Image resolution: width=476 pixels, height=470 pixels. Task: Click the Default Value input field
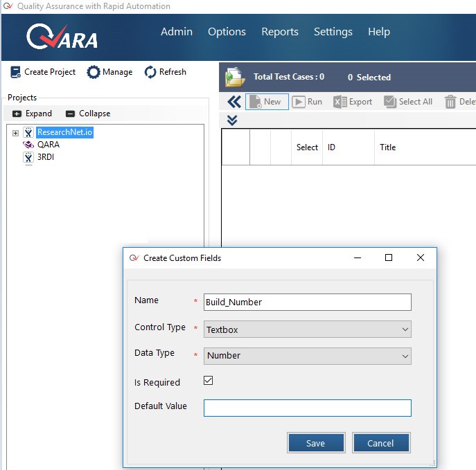[x=307, y=408]
